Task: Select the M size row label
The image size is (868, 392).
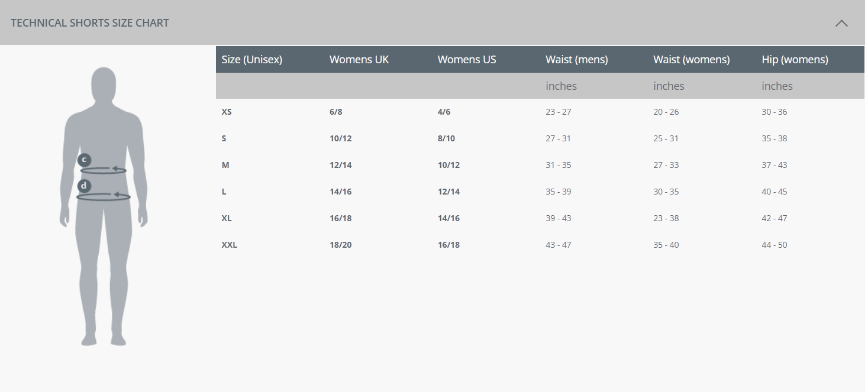Action: click(x=225, y=165)
